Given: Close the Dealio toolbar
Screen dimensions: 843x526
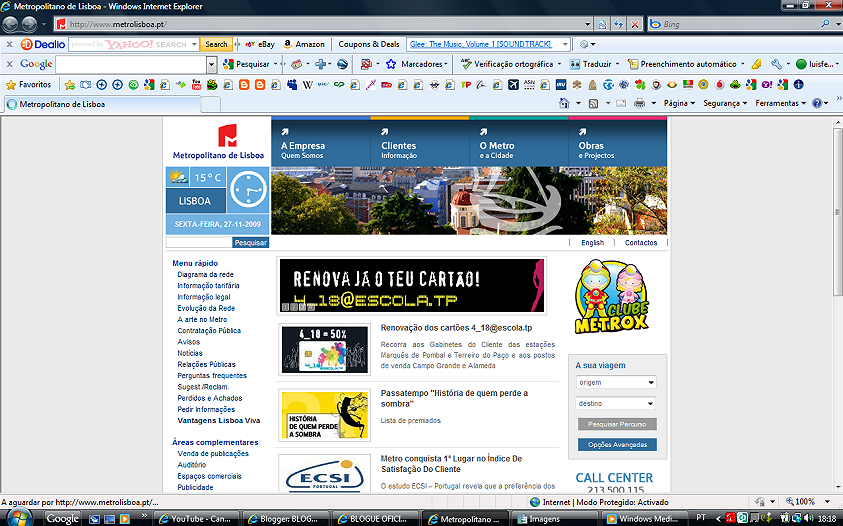Looking at the screenshot, I should 9,44.
